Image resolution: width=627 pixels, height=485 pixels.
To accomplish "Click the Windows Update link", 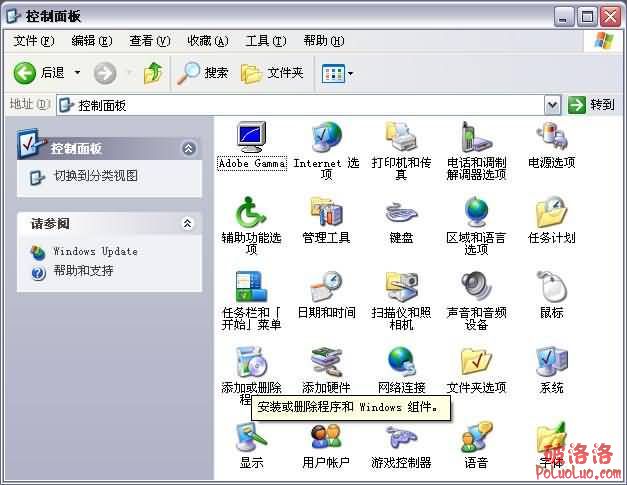I will [95, 251].
